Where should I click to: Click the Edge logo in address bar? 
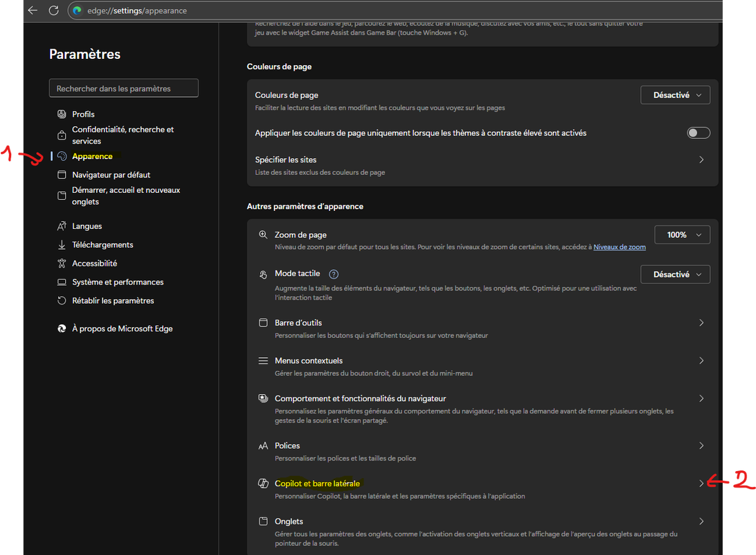click(x=77, y=10)
